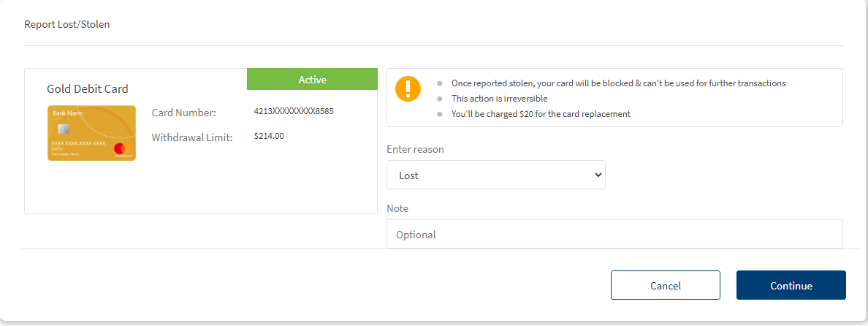Click the orange warning exclamation icon

[408, 88]
